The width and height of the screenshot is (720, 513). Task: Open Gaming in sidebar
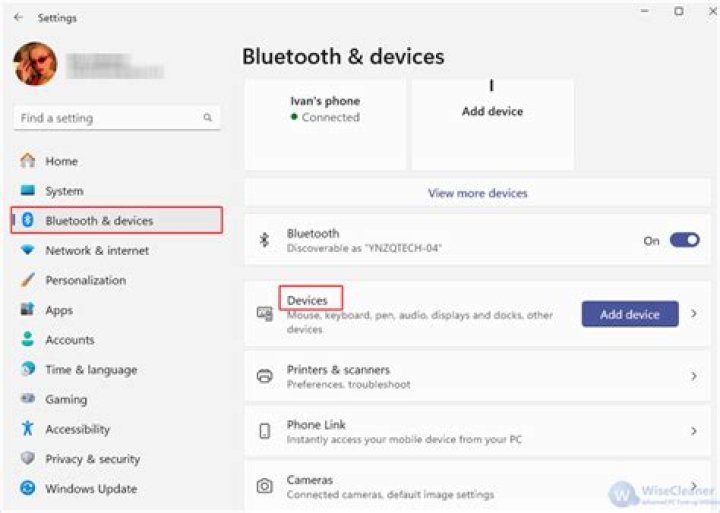(x=117, y=400)
